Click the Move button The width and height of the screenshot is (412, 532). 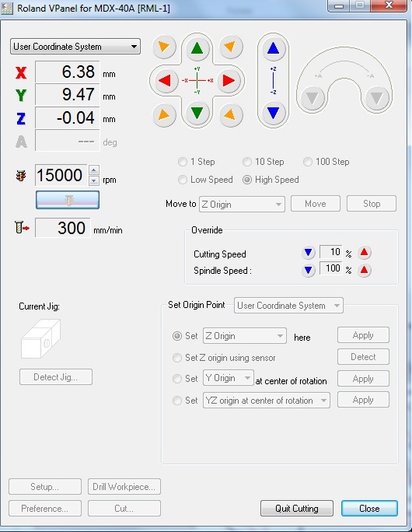tap(316, 204)
